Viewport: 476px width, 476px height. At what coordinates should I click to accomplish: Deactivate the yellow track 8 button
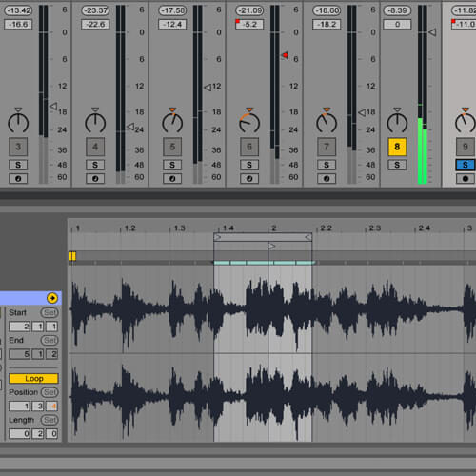coord(397,147)
